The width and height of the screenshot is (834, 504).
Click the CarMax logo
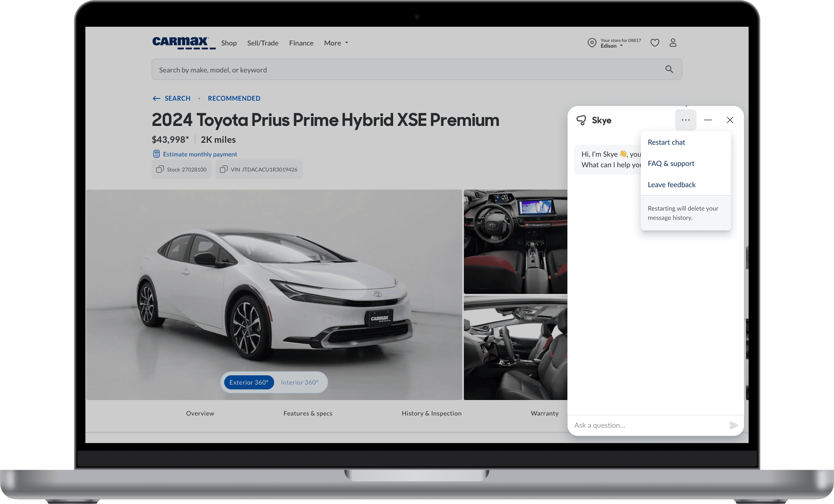[x=183, y=43]
